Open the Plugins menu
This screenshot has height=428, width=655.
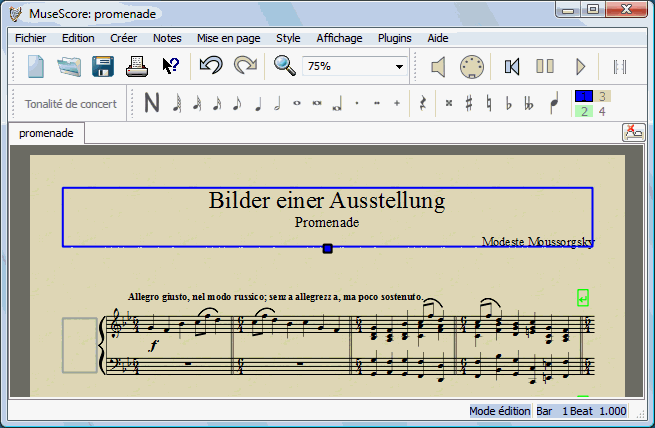click(x=395, y=38)
